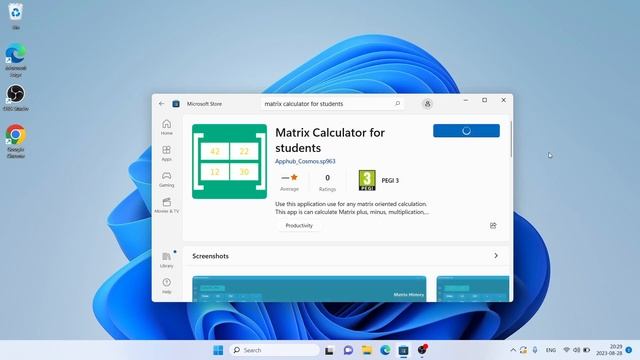The height and width of the screenshot is (360, 640).
Task: Expand Screenshots with the chevron arrow
Action: click(x=496, y=256)
